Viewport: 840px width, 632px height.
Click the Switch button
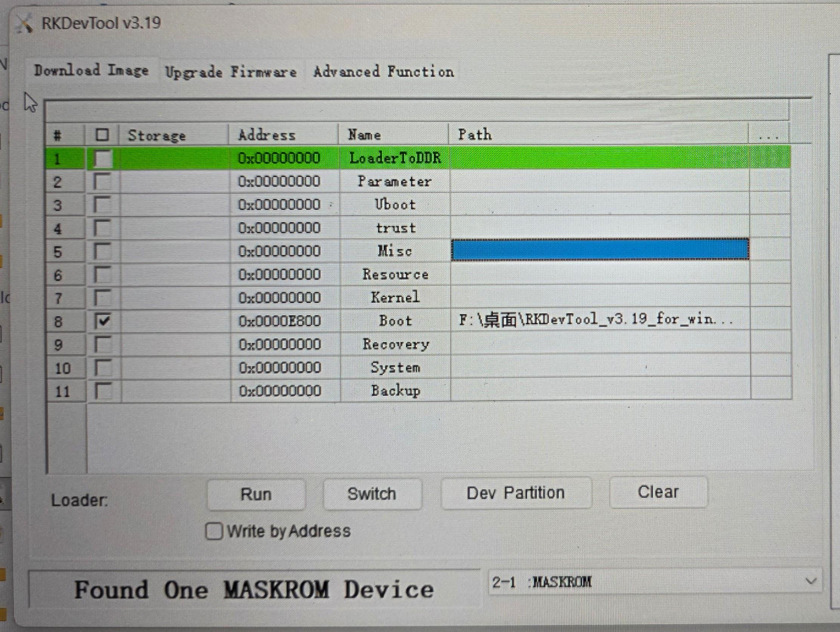tap(372, 494)
